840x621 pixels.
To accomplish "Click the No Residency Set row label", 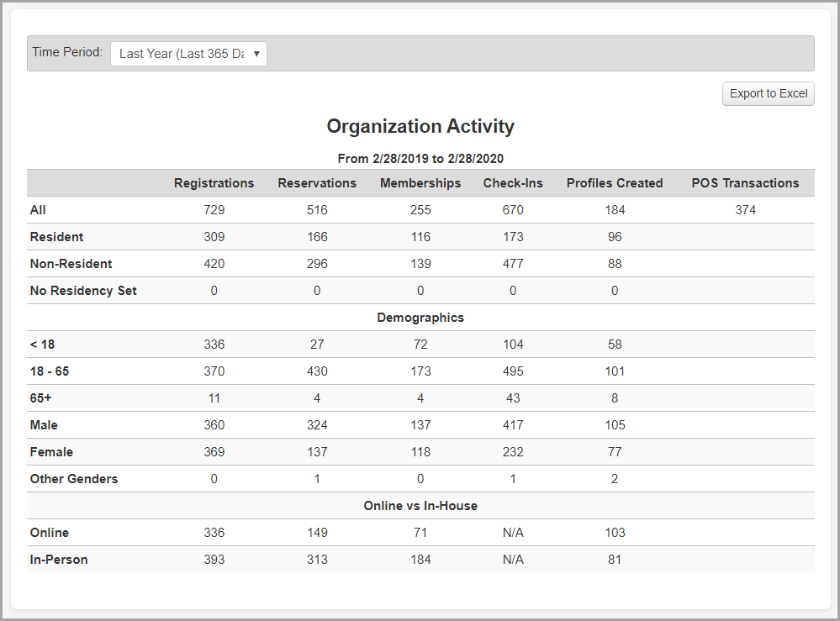I will (x=83, y=291).
